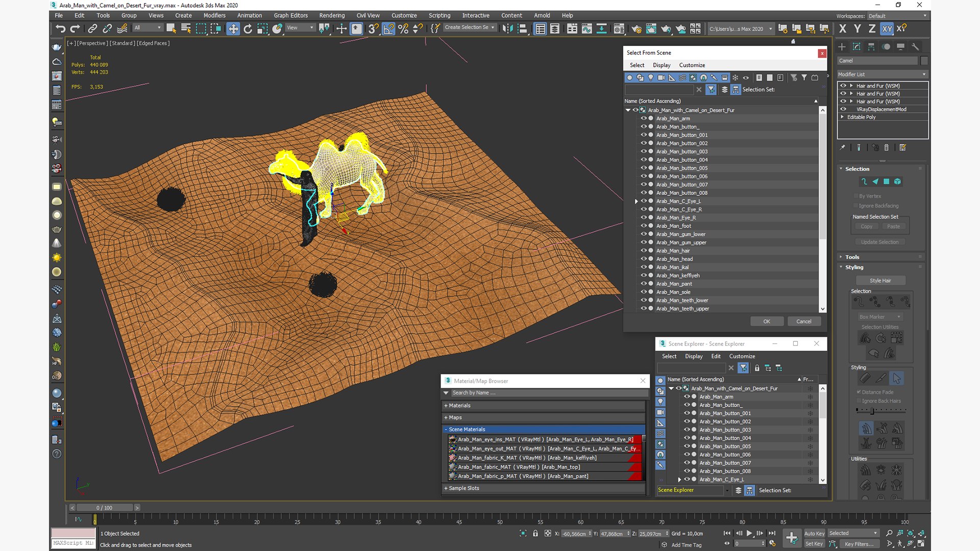Image resolution: width=980 pixels, height=551 pixels.
Task: Toggle visibility of Arab_Man_keffiyeh in Select From Scene
Action: coord(643,275)
